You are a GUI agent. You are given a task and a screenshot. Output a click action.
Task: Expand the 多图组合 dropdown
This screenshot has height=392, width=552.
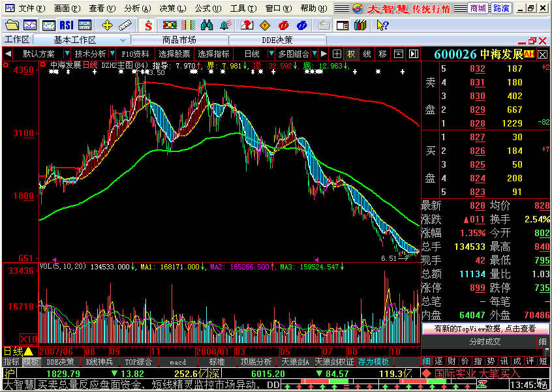(298, 53)
